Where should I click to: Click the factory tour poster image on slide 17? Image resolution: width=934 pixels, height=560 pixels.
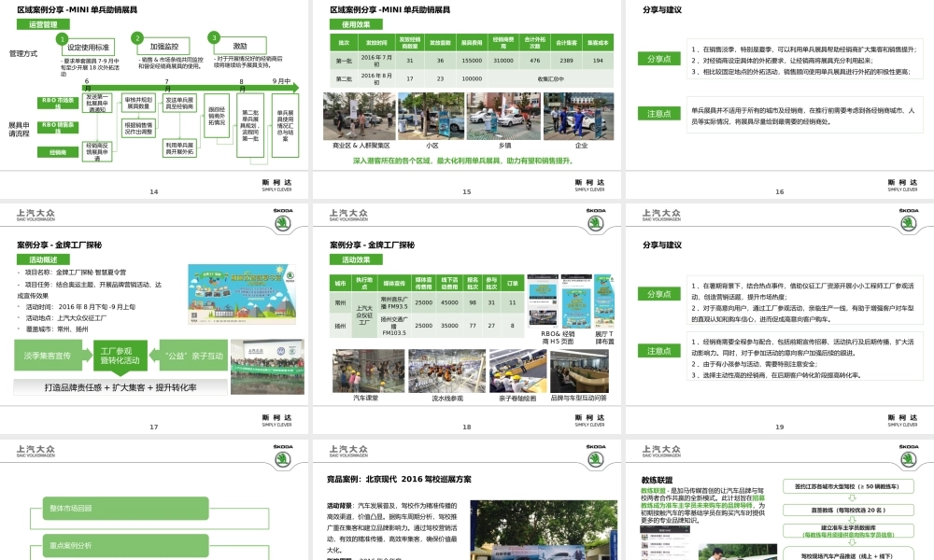coord(242,295)
